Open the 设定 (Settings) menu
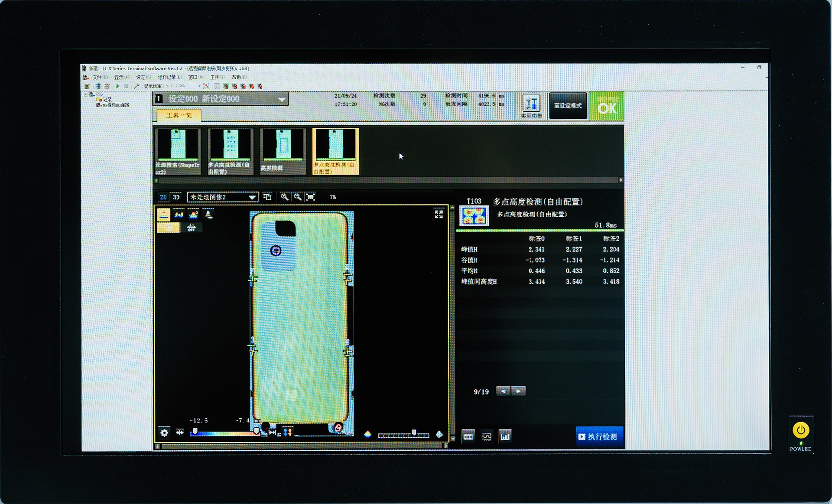The image size is (832, 504). pos(143,77)
